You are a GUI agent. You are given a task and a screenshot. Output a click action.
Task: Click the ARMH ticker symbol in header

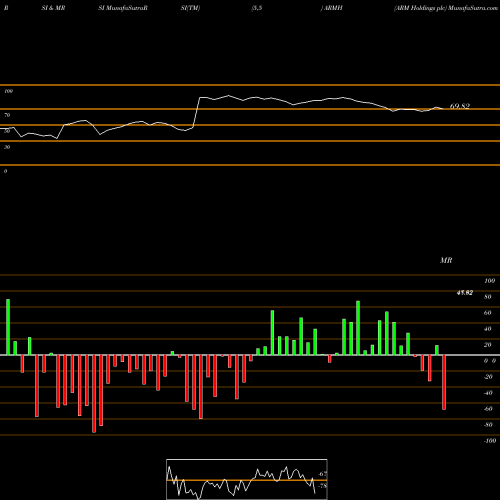[x=333, y=8]
